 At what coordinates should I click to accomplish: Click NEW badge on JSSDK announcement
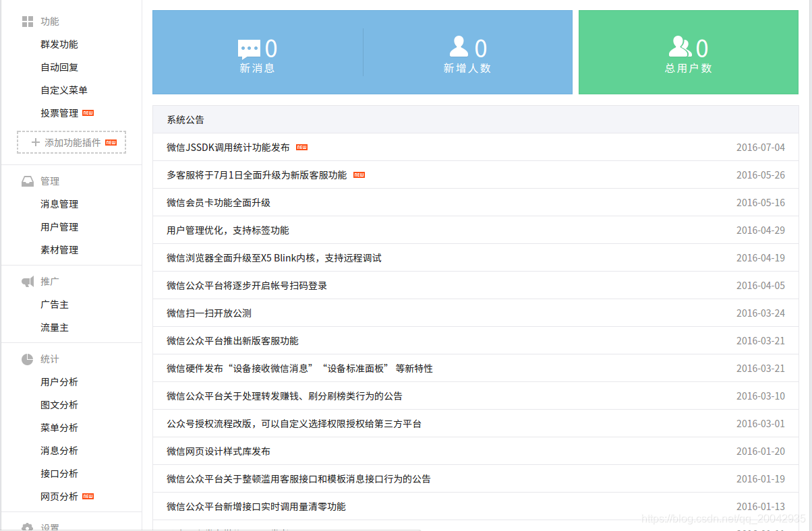(301, 148)
